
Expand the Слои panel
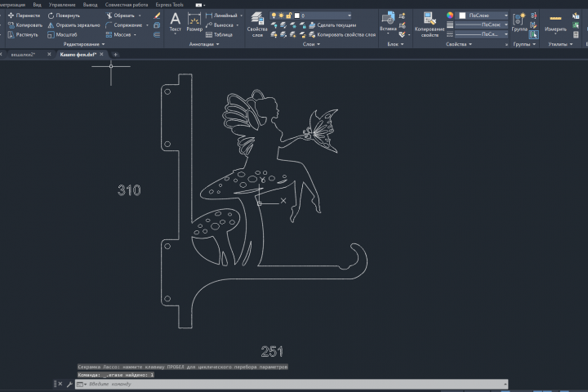pyautogui.click(x=311, y=44)
